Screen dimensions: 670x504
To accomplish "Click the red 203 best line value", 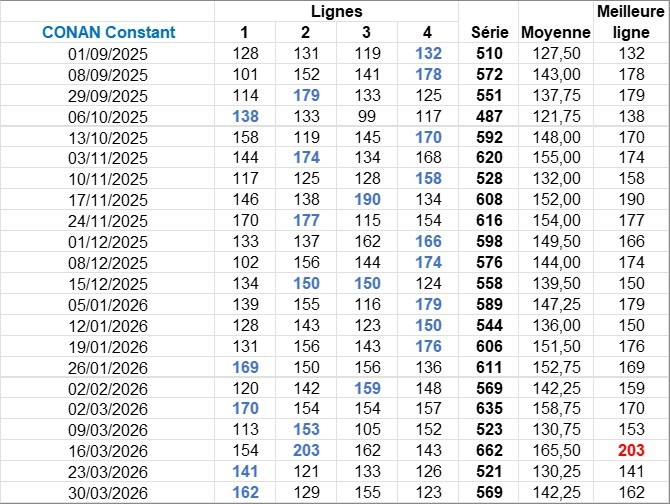I will [631, 451].
